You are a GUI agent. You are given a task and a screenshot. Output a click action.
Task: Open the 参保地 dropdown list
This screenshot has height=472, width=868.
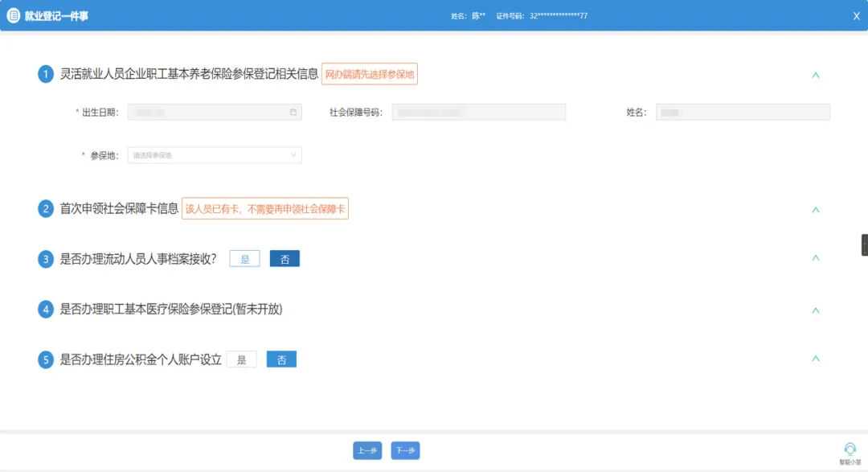[215, 155]
